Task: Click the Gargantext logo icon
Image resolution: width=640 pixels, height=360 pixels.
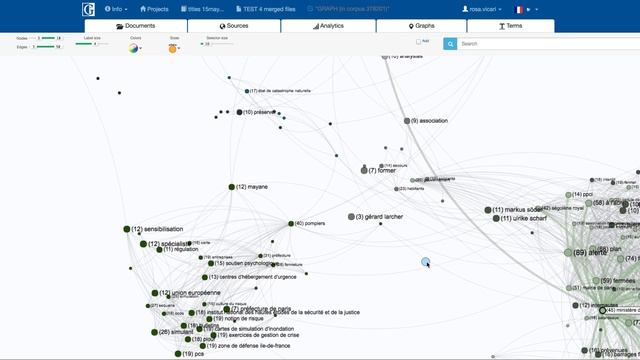Action: point(89,9)
